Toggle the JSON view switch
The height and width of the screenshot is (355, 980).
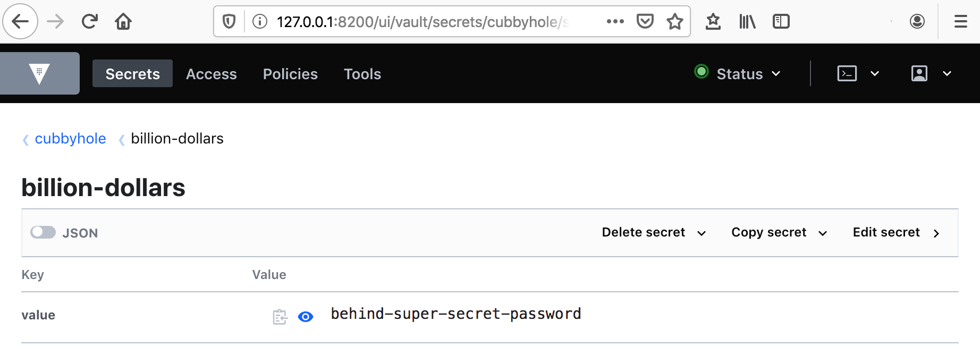click(x=43, y=232)
